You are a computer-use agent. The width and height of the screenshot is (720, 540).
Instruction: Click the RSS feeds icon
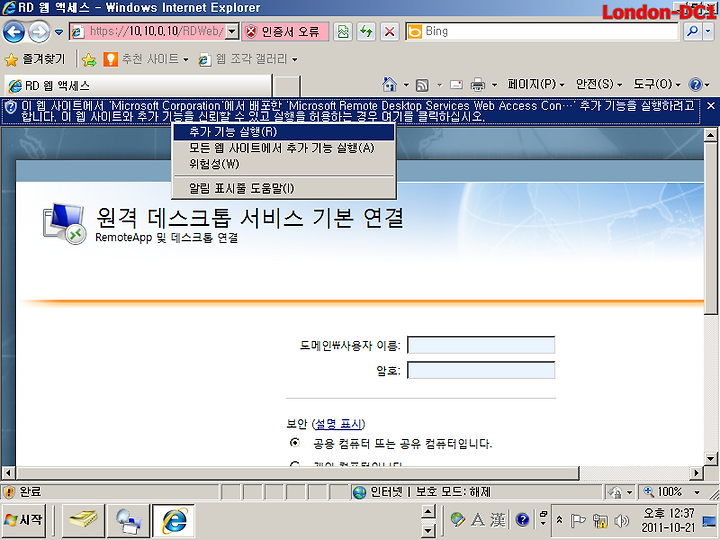[422, 85]
